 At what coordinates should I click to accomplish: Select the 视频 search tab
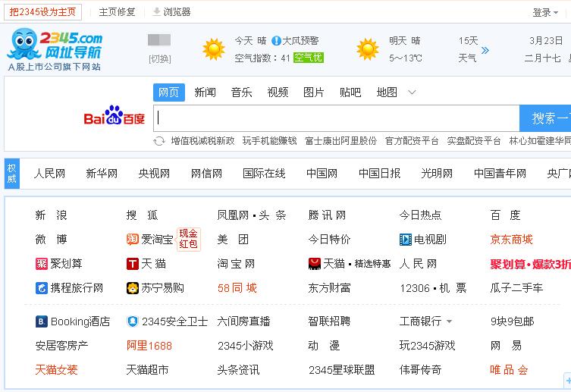point(278,92)
